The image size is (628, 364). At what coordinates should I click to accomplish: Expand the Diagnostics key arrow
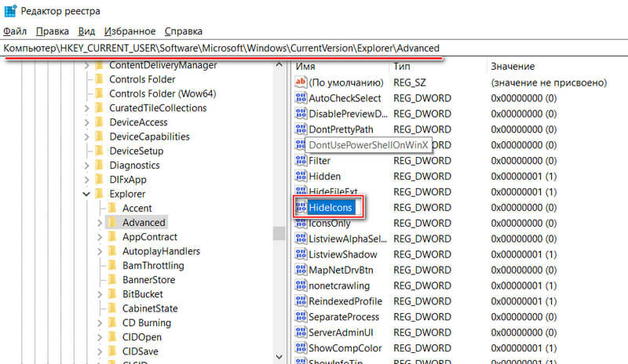[86, 166]
